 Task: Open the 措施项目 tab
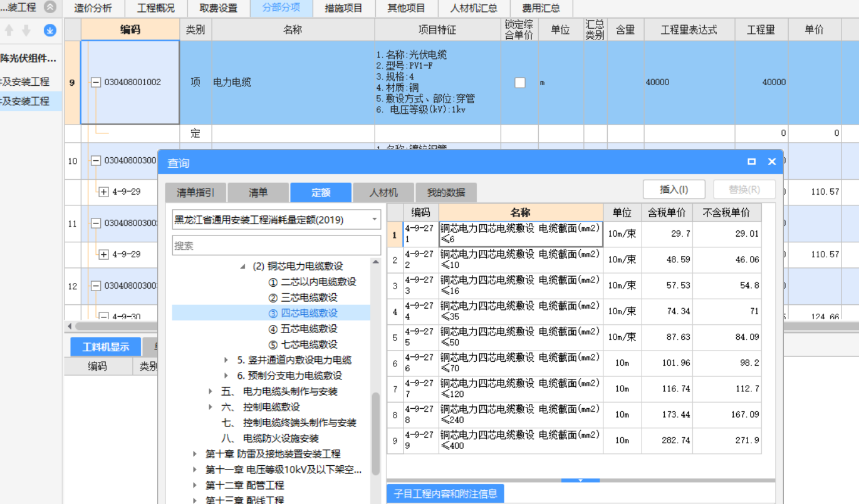click(x=344, y=8)
